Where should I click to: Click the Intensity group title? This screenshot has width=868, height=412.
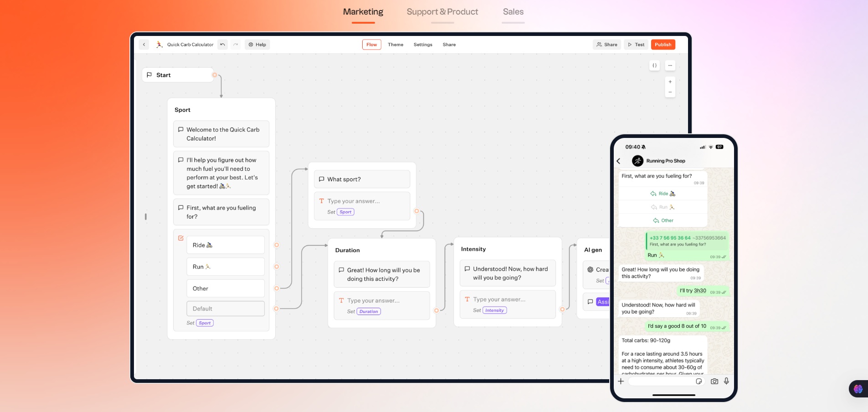tap(473, 249)
